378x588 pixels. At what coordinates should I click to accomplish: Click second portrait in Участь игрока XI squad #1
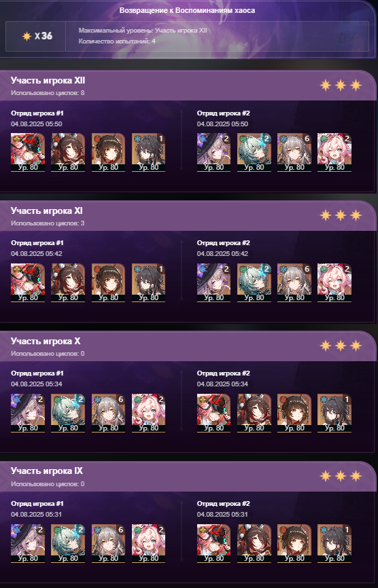point(68,282)
